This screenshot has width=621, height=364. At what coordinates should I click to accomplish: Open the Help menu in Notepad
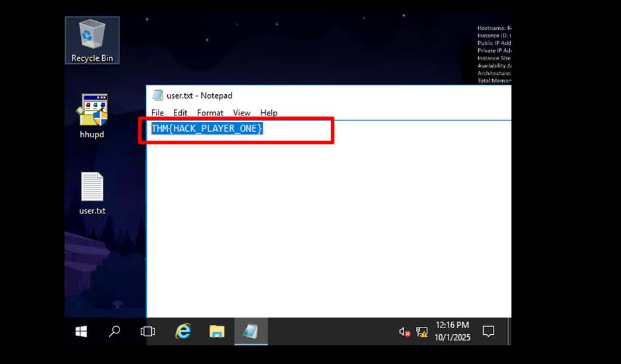pyautogui.click(x=269, y=113)
